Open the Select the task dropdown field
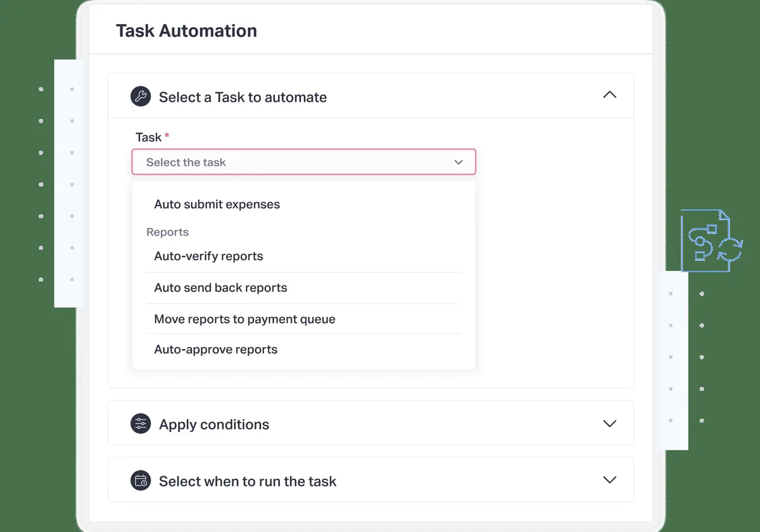The height and width of the screenshot is (532, 760). click(298, 162)
